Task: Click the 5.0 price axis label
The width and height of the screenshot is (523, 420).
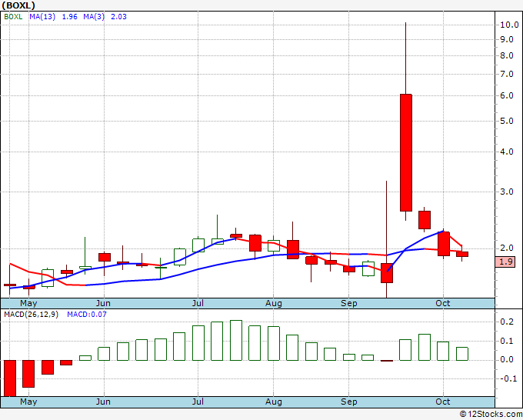Action: (507, 121)
